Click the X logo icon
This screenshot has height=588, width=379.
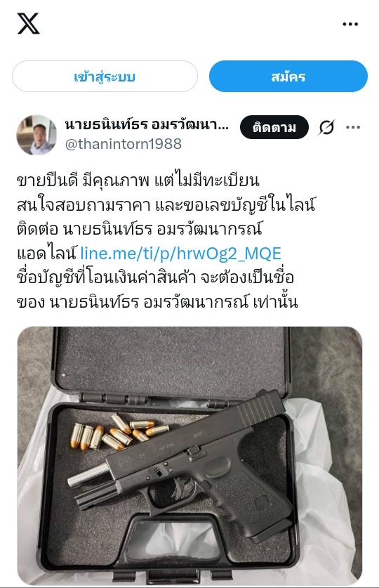tap(28, 24)
